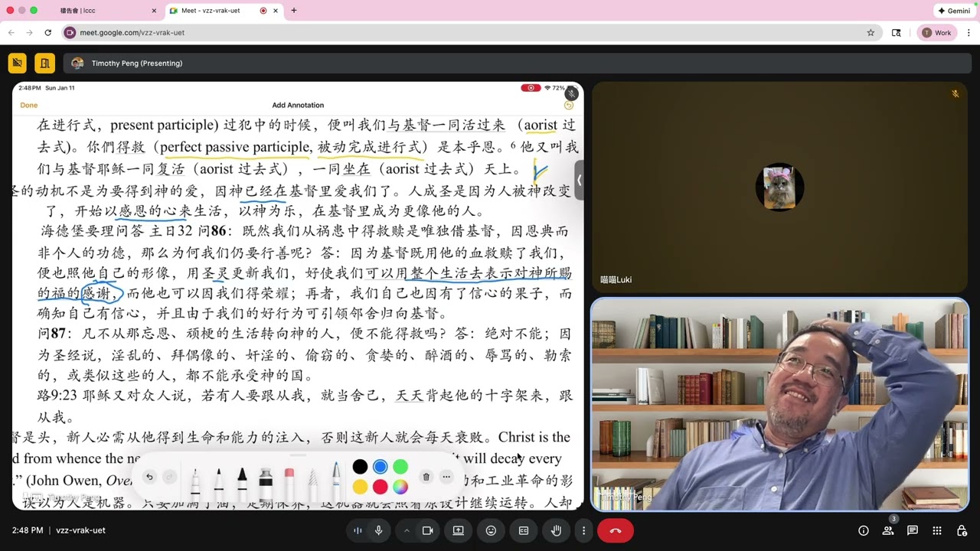Click Done in the annotation screen
Image resolution: width=980 pixels, height=551 pixels.
(x=29, y=105)
